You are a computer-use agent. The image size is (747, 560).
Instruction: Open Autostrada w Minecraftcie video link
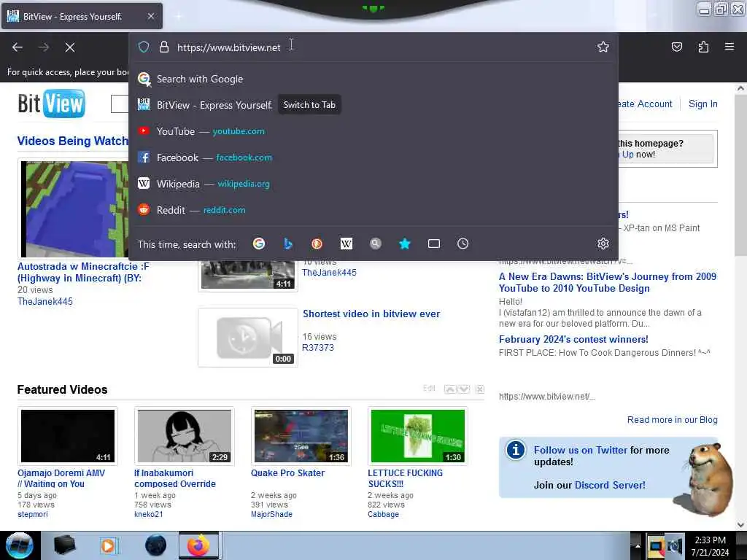(83, 273)
